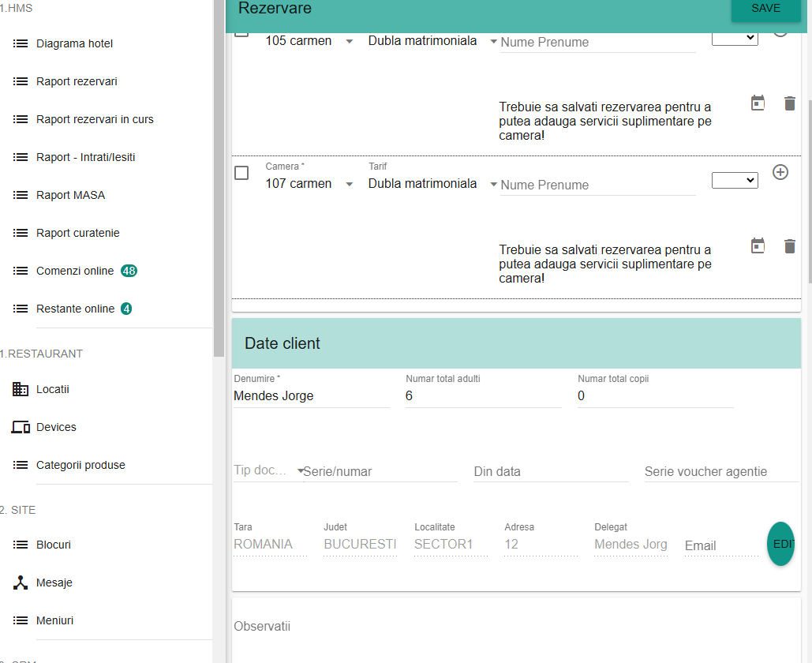812x663 pixels.
Task: Open Devices page
Action: tap(56, 427)
